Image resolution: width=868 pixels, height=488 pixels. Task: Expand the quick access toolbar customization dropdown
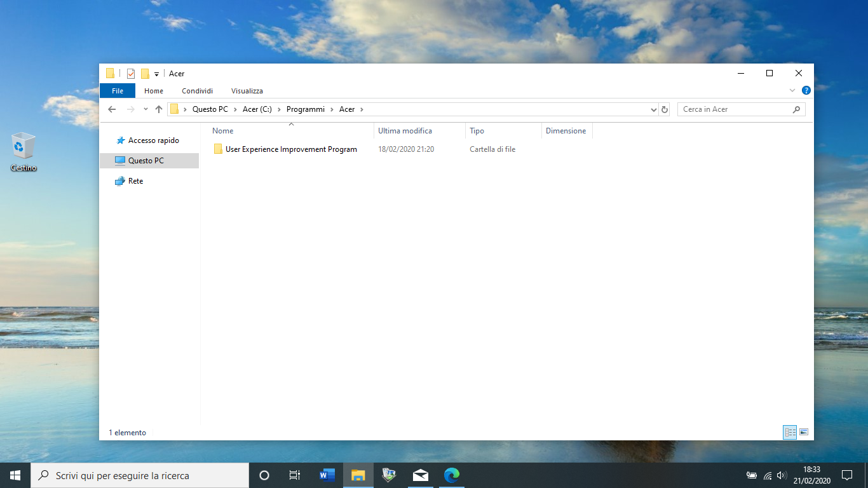[156, 74]
